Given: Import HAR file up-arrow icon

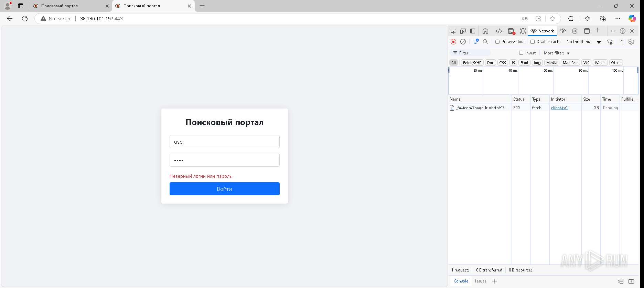Looking at the screenshot, I should (622, 42).
